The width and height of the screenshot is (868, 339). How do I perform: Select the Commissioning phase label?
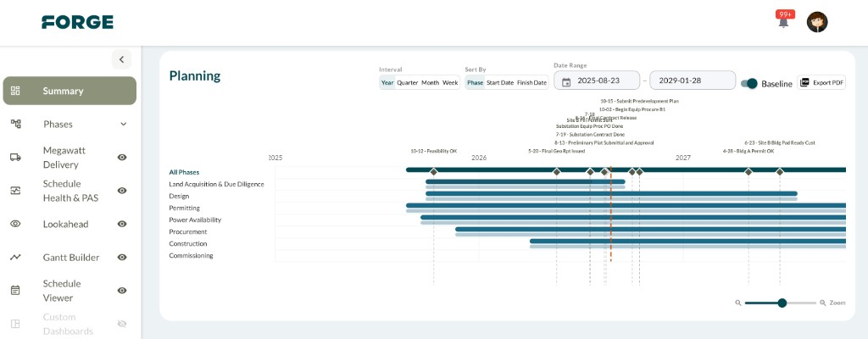(x=191, y=255)
